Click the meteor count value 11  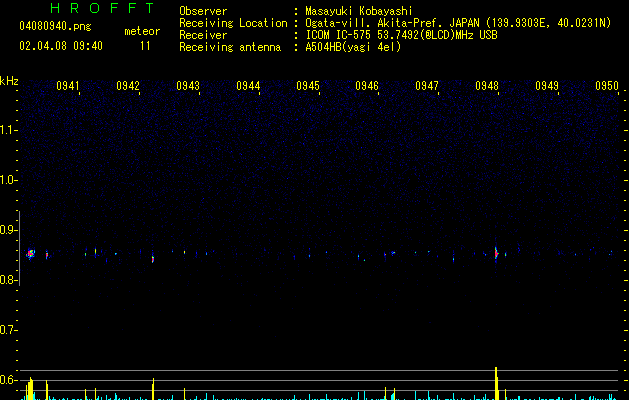[x=145, y=46]
